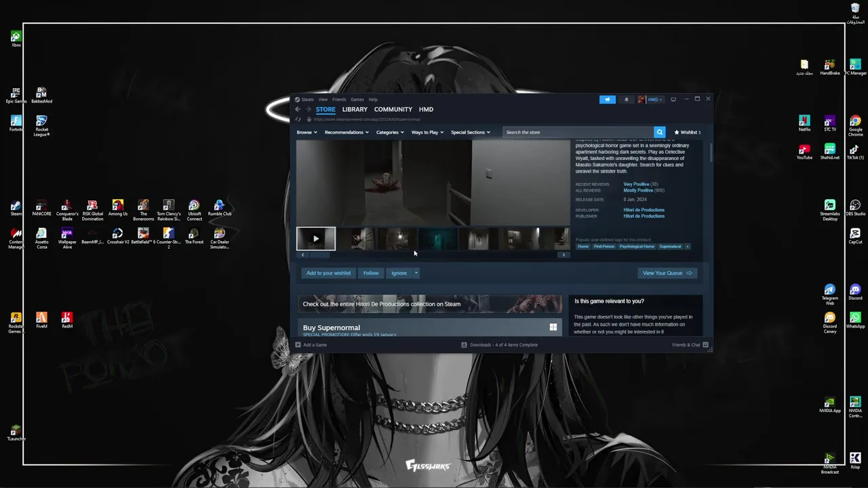Expand the Special Sections dropdown
The width and height of the screenshot is (868, 488).
[x=471, y=132]
